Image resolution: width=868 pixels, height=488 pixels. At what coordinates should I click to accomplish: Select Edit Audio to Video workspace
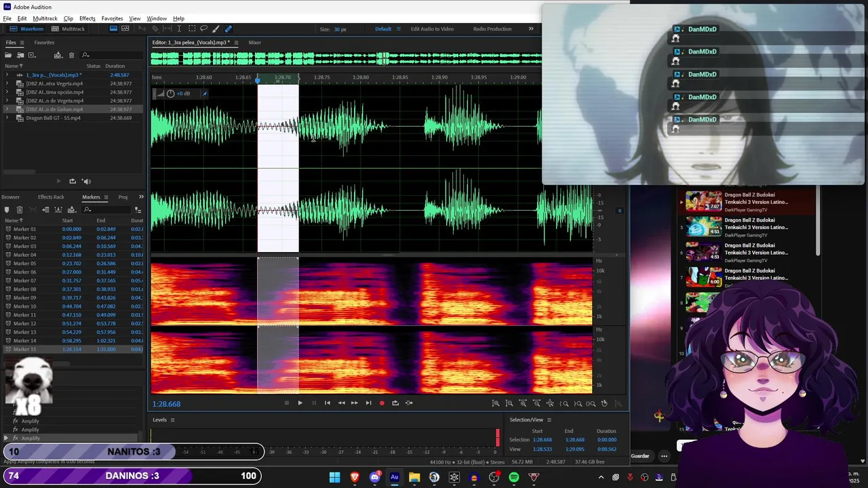click(432, 28)
